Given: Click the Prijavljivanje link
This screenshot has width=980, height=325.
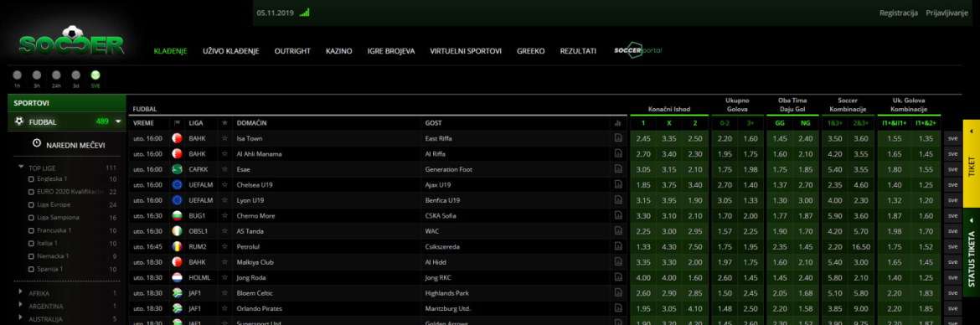Looking at the screenshot, I should pyautogui.click(x=946, y=13).
